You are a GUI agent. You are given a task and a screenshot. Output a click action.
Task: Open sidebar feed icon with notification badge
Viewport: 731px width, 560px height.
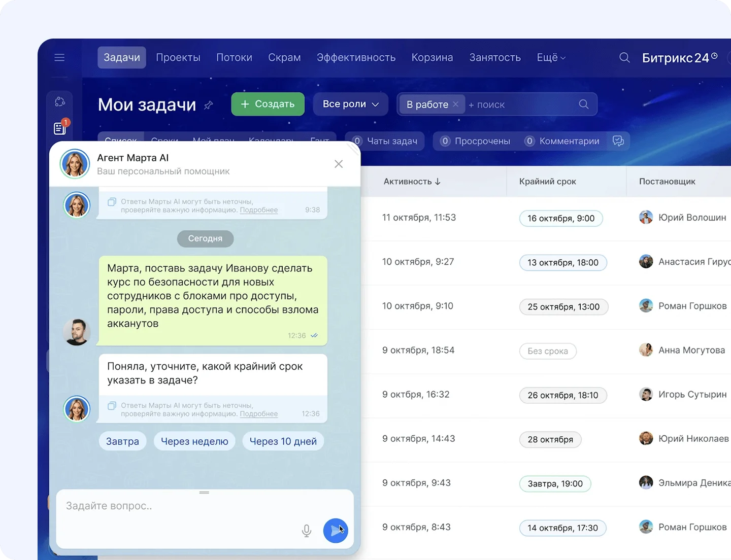coord(60,128)
